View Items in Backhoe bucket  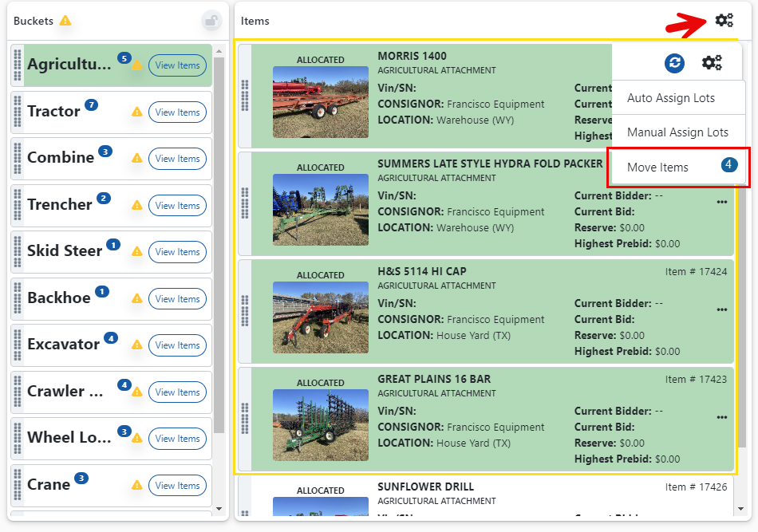(177, 298)
